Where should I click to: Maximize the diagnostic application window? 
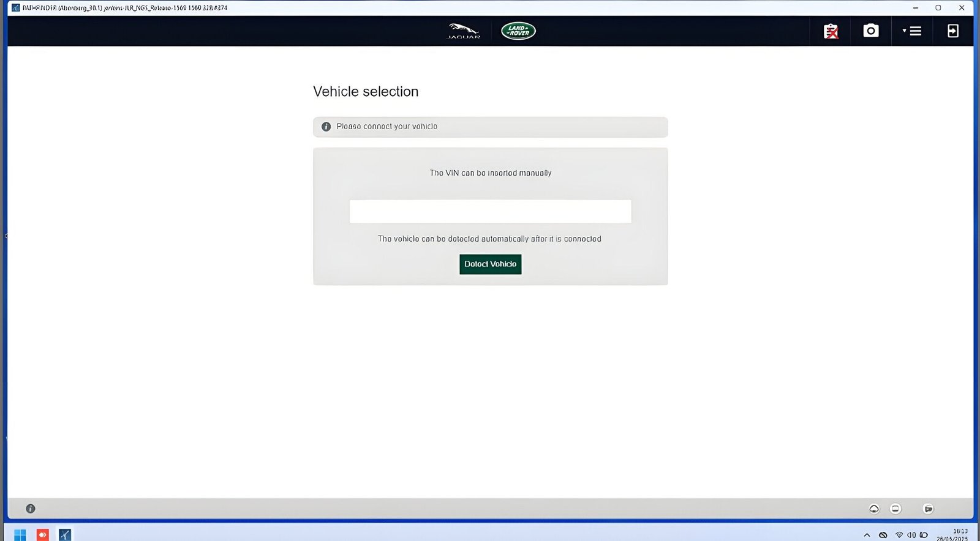(x=938, y=8)
